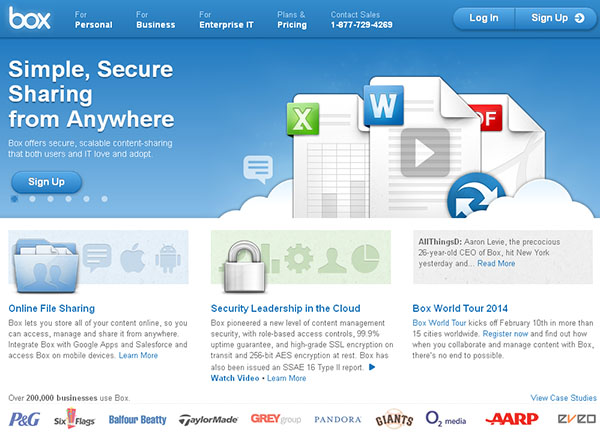The image size is (600, 435).
Task: Click the video play button on document
Action: click(425, 153)
